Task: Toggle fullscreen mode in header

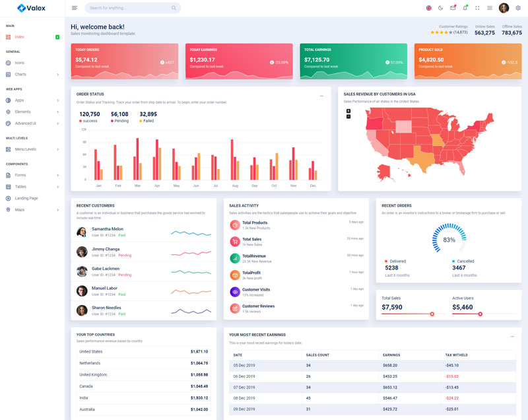Action: (x=477, y=8)
